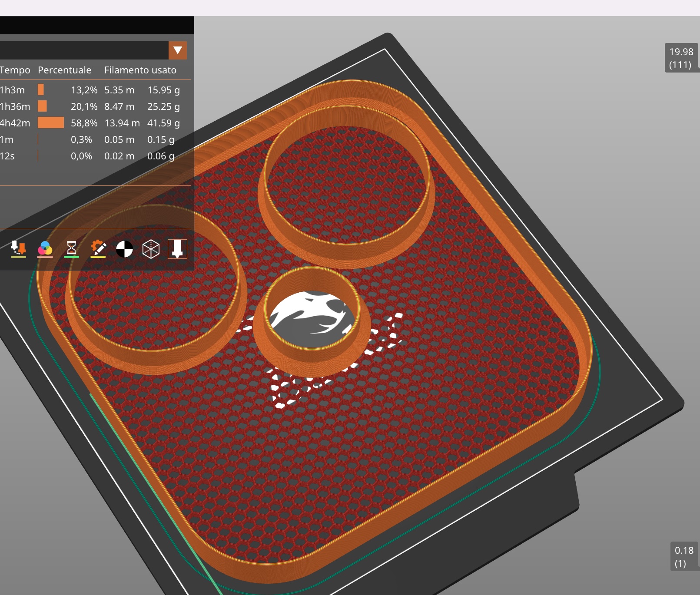Click the 20,1% percentage value
Image resolution: width=700 pixels, height=595 pixels.
point(84,106)
